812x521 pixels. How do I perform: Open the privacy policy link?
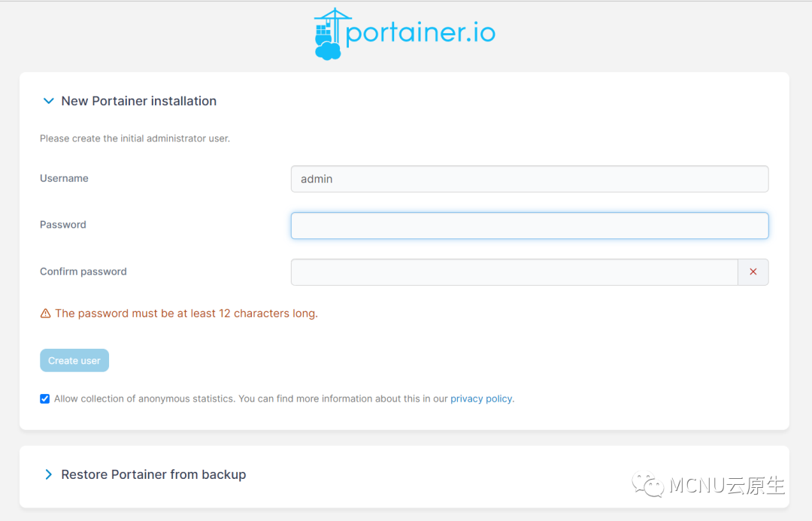click(x=481, y=398)
